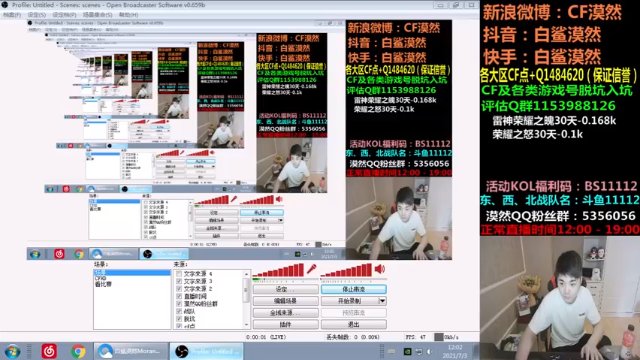Switch to the 白鲨漠然Moran taskbar window

tap(131, 351)
